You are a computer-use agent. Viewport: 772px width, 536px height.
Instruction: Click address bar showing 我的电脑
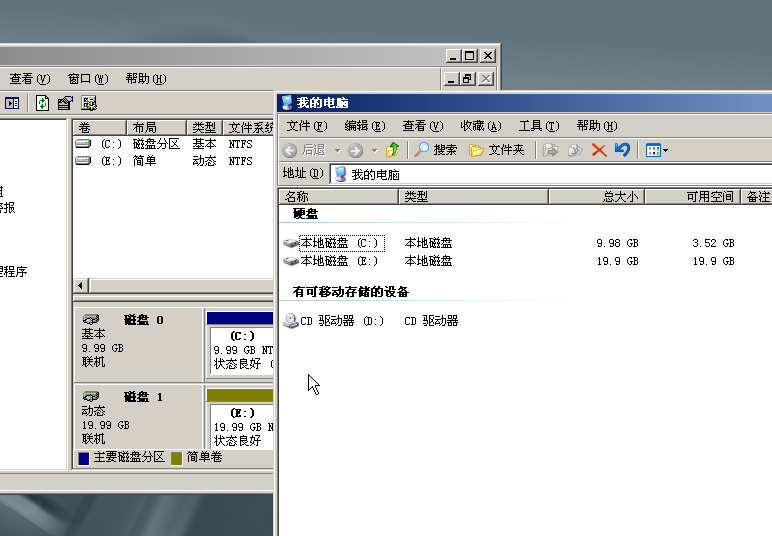551,174
